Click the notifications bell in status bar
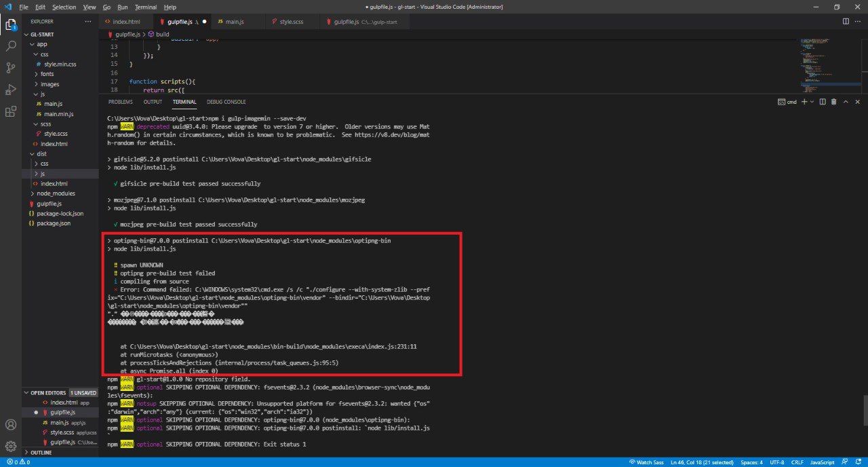The image size is (868, 467). click(x=859, y=462)
